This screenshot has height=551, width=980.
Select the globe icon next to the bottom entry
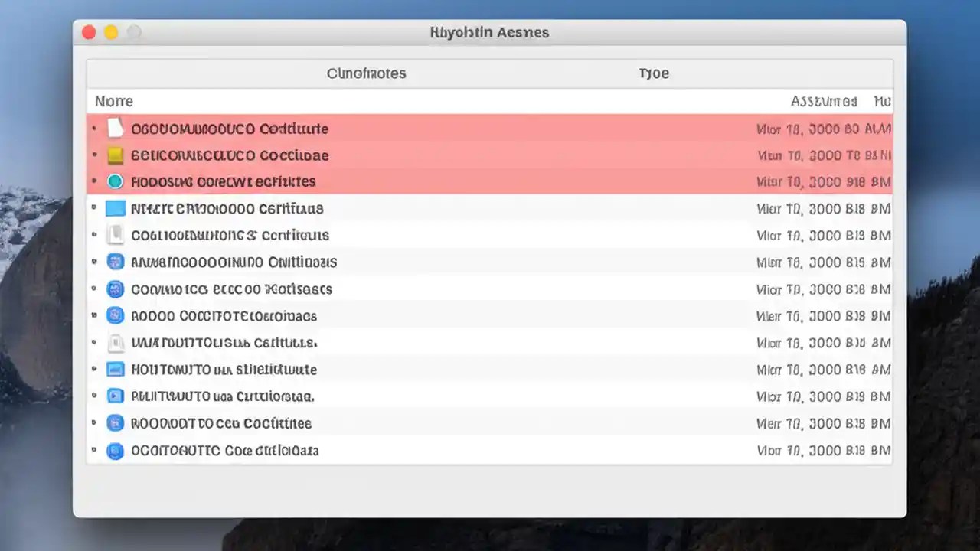pyautogui.click(x=116, y=450)
